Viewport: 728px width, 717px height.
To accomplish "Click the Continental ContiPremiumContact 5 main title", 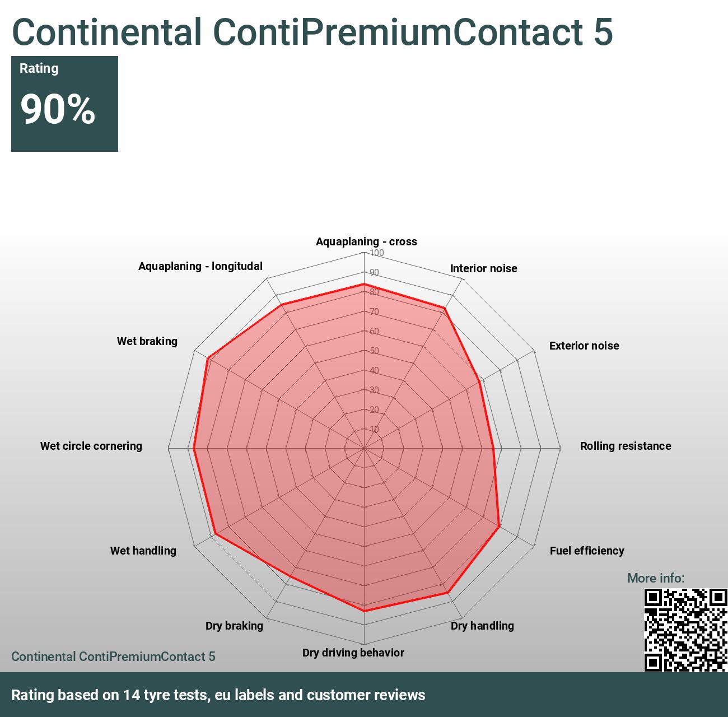I will tap(312, 31).
